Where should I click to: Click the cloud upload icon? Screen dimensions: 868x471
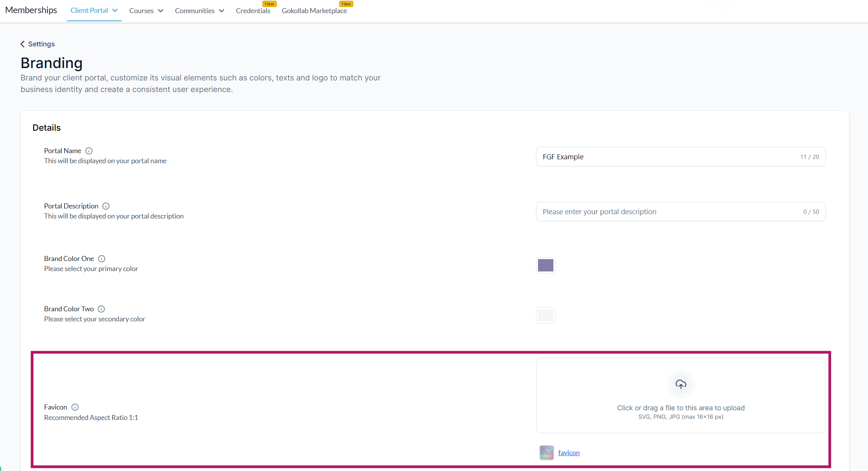click(x=681, y=384)
